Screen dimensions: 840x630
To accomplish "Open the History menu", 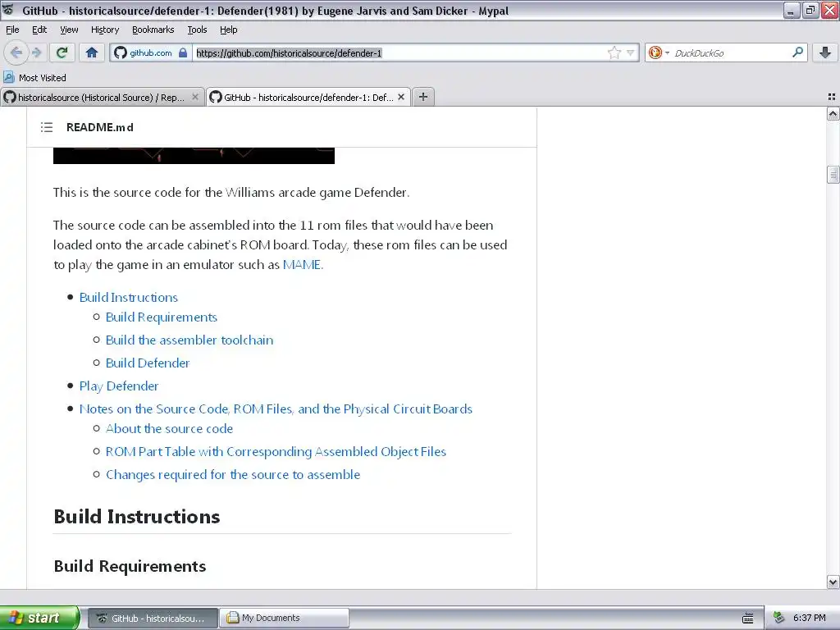I will pyautogui.click(x=104, y=30).
